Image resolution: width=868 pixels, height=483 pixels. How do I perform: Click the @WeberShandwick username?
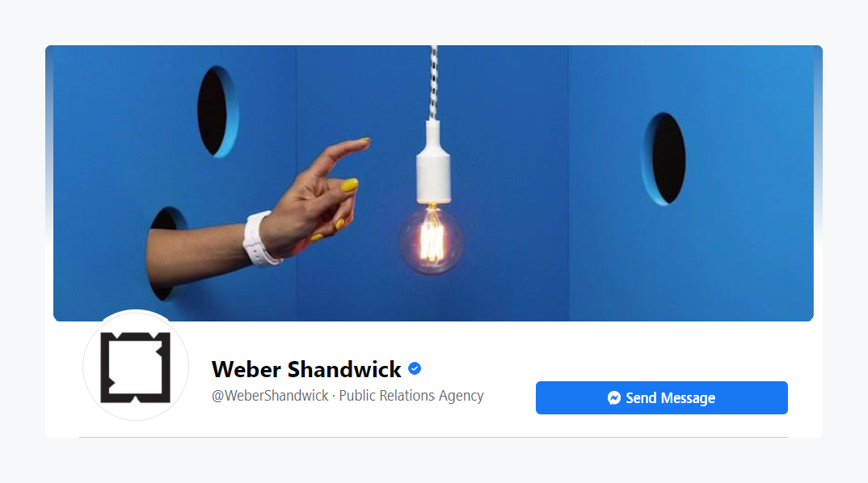(x=270, y=396)
